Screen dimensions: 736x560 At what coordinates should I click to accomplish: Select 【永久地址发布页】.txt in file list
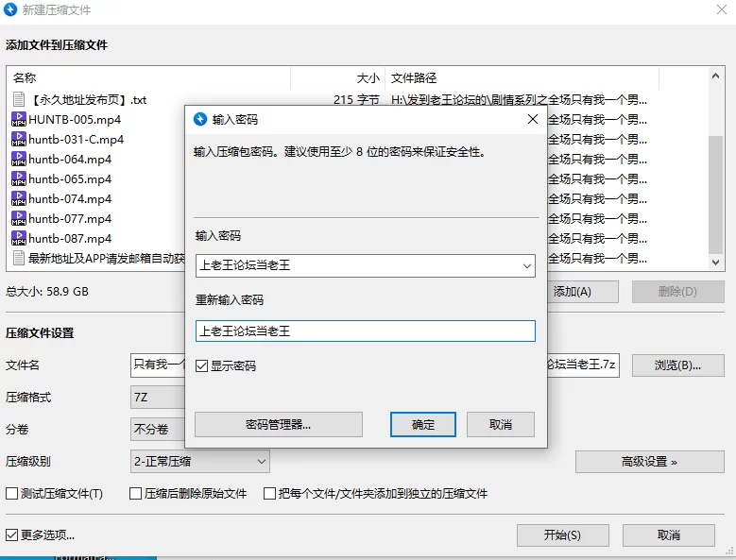[88, 100]
